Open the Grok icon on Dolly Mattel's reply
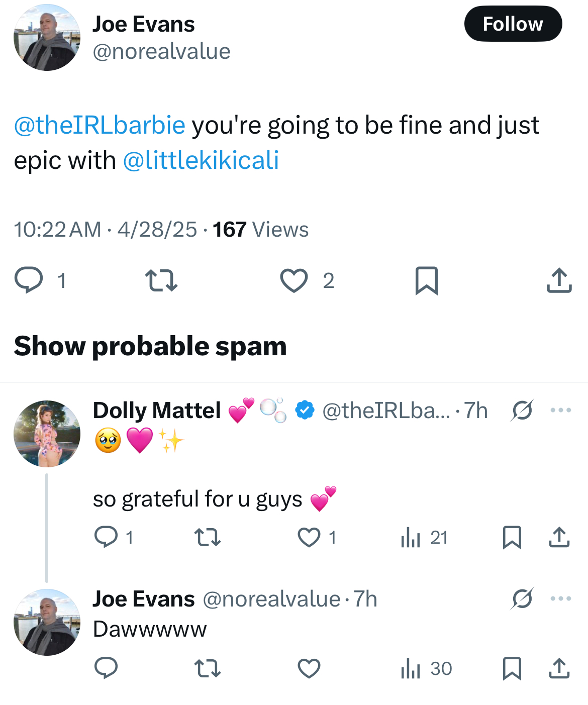Viewport: 588px width, 705px height. pos(522,410)
